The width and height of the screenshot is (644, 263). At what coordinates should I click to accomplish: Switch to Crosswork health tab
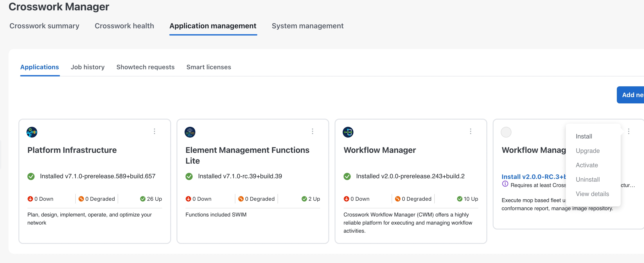(124, 26)
